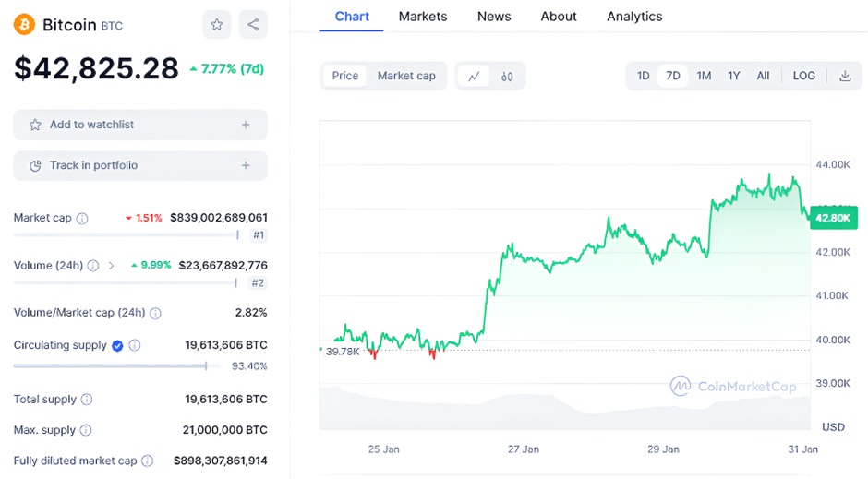Switch to the Analytics tab
This screenshot has height=479, width=868.
[x=634, y=17]
